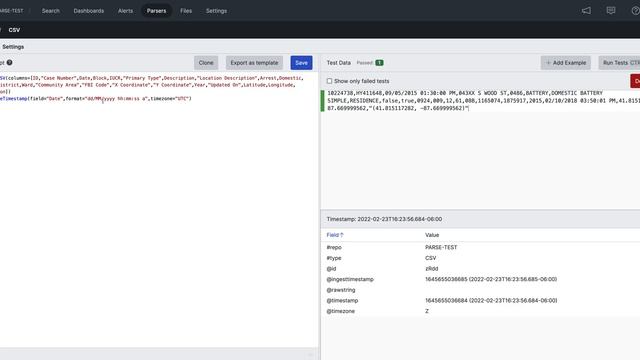Click the red Delete button

636,81
